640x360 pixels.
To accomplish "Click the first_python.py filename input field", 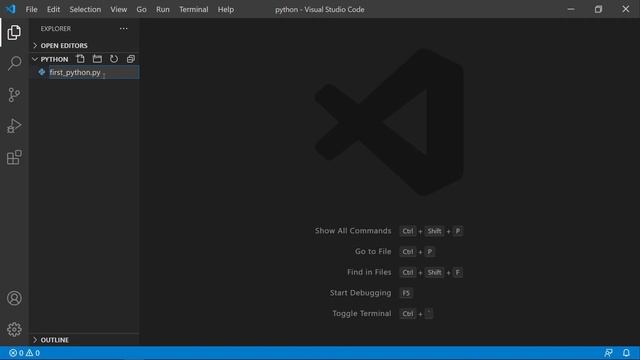I will click(93, 73).
